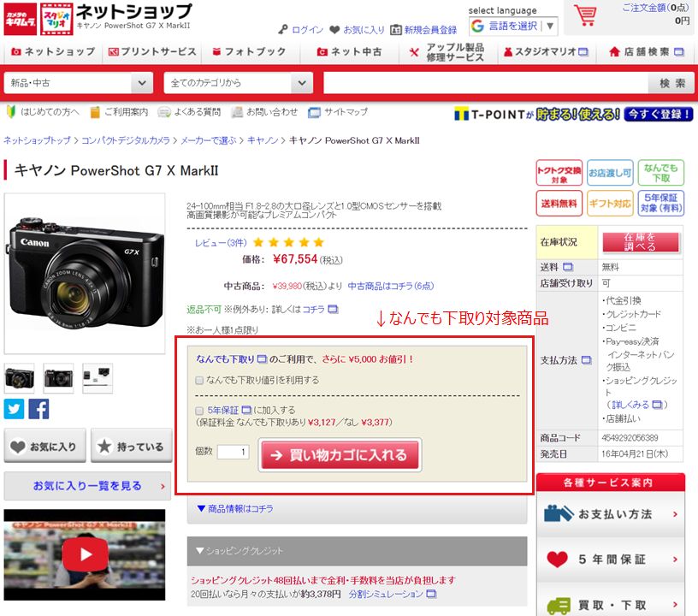Open お気に入り heart link in header

357,30
